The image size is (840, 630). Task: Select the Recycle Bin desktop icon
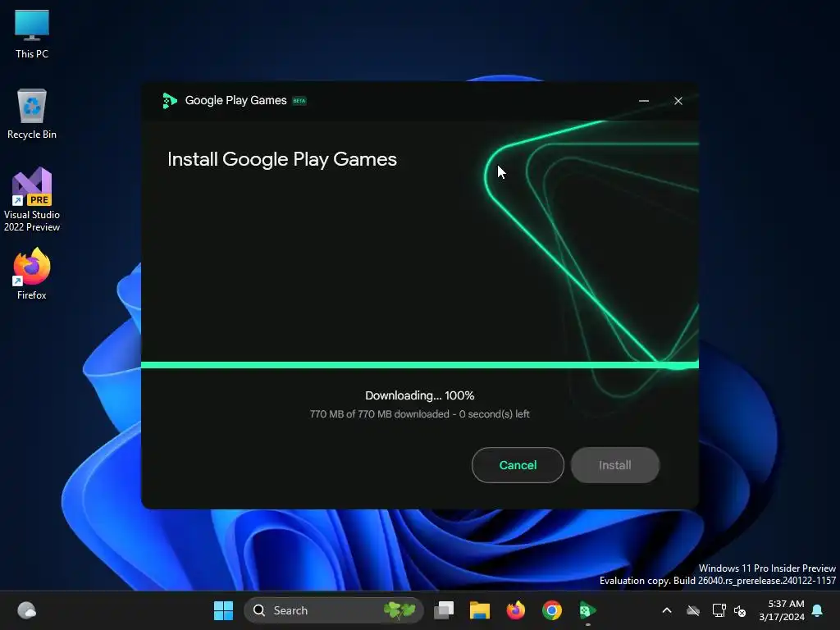point(32,114)
